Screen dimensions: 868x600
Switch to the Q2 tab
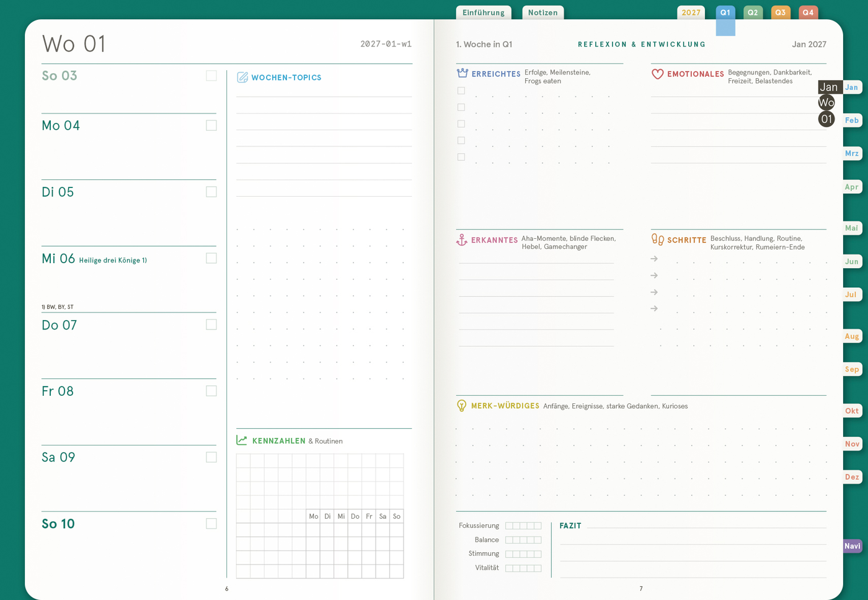pyautogui.click(x=753, y=12)
